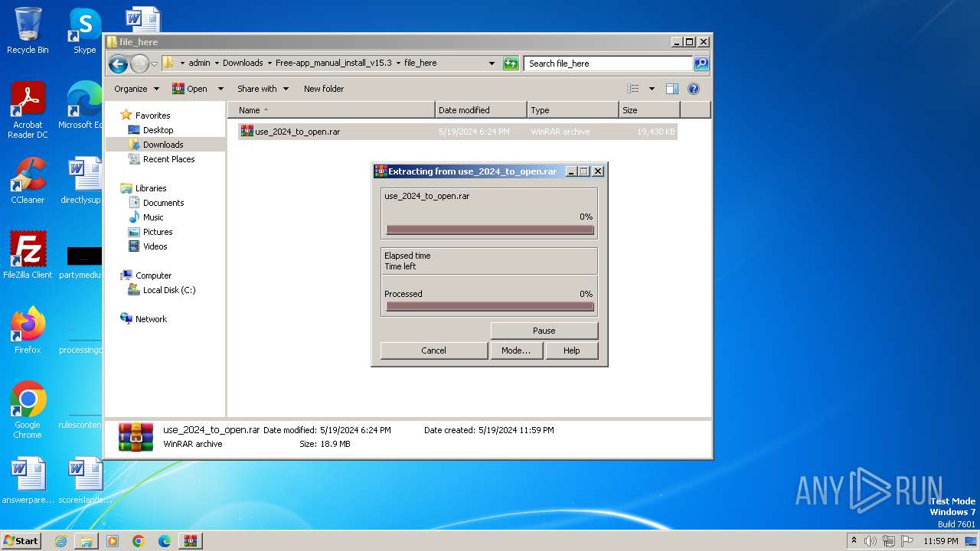Open Chrome from the taskbar
The height and width of the screenshot is (551, 980).
139,541
